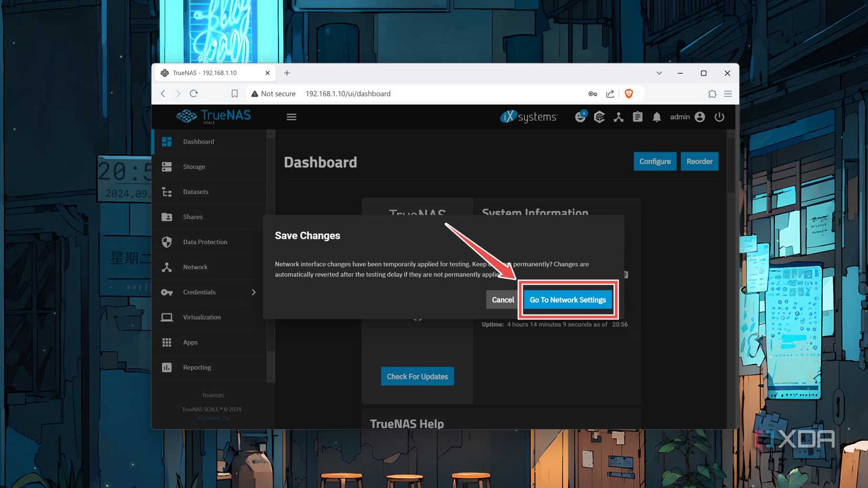Click the Apps grid icon
The height and width of the screenshot is (488, 868).
167,342
